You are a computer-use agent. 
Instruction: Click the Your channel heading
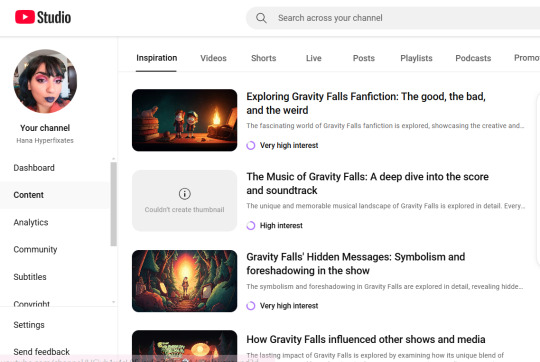tap(45, 128)
